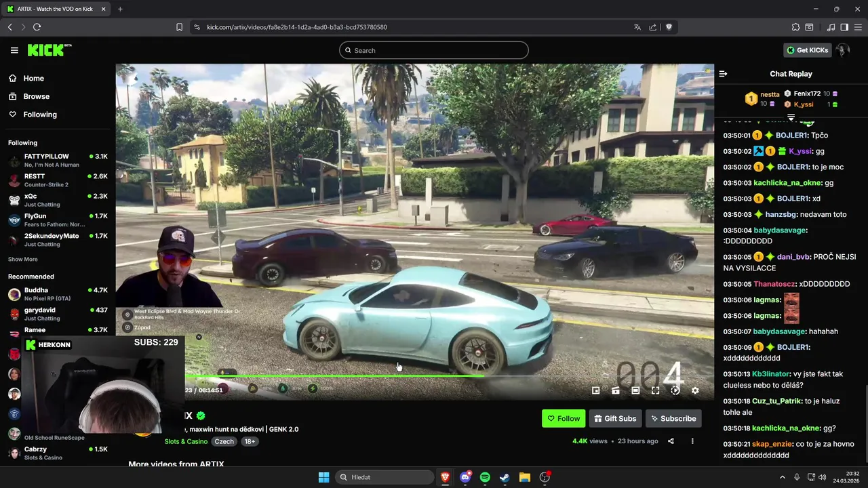This screenshot has width=868, height=488.
Task: Open Spotify from taskbar
Action: (x=485, y=477)
